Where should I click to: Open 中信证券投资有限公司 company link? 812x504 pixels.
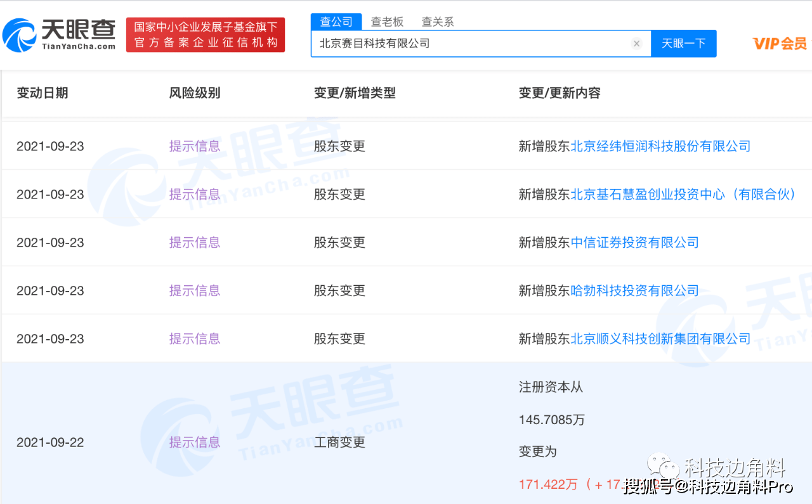[x=634, y=243]
